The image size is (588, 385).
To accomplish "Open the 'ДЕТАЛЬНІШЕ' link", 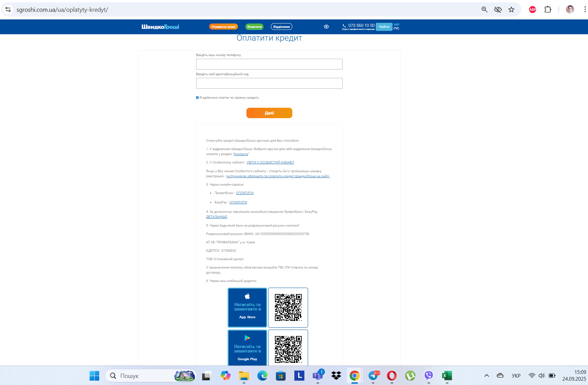I will click(217, 217).
